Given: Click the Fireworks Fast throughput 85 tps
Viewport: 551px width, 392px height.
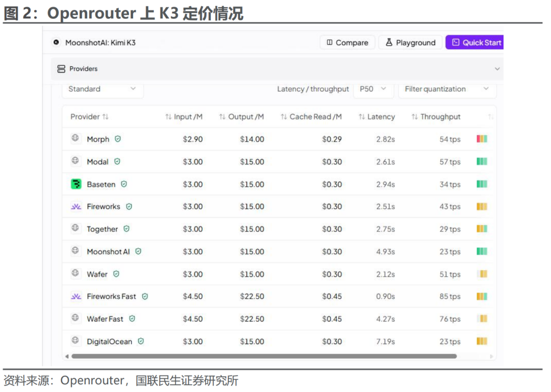Looking at the screenshot, I should tap(450, 297).
